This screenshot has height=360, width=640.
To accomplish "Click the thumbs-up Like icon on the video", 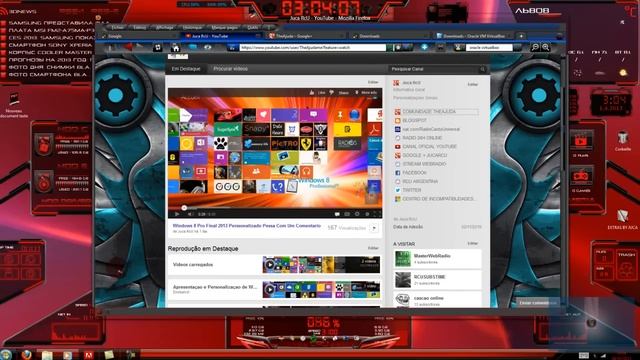I will click(x=312, y=93).
